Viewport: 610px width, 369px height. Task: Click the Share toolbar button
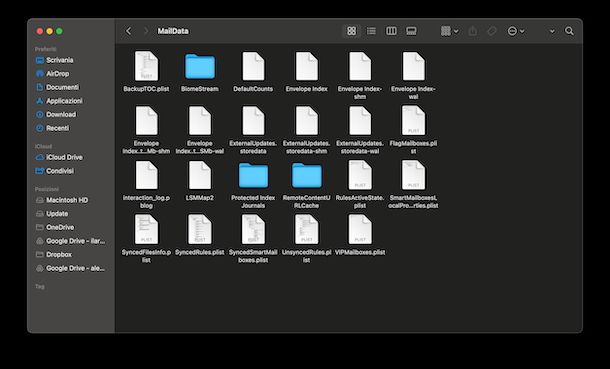[x=473, y=31]
